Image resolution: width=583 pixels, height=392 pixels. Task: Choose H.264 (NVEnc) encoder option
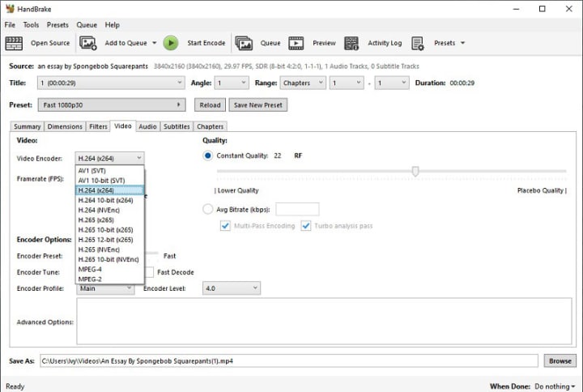pyautogui.click(x=109, y=210)
